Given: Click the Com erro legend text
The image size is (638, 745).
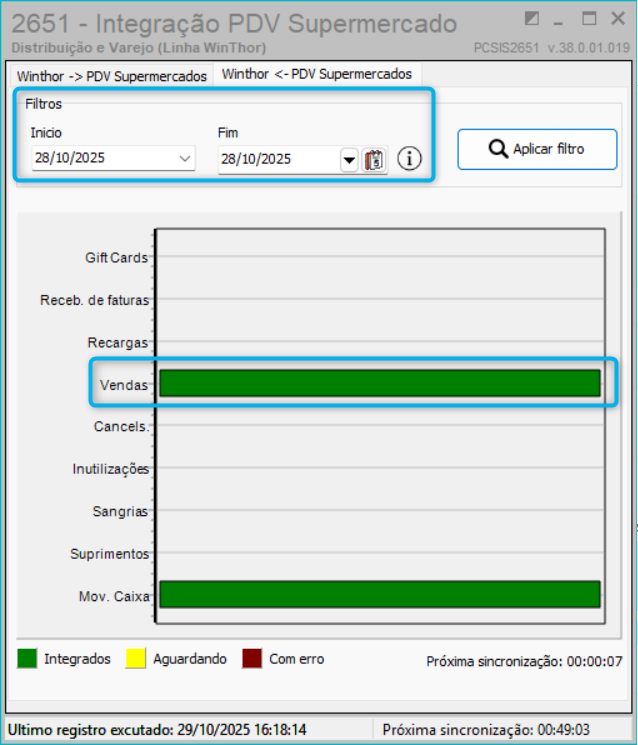Looking at the screenshot, I should click(x=297, y=659).
